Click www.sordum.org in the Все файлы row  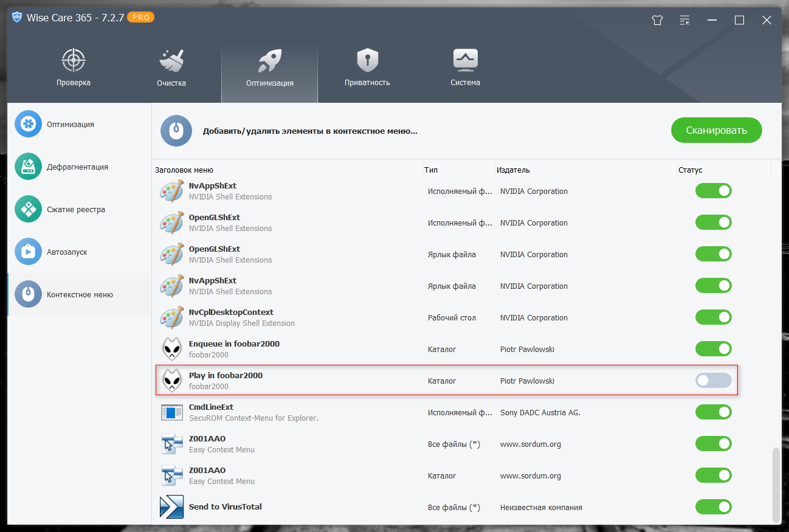pyautogui.click(x=531, y=444)
